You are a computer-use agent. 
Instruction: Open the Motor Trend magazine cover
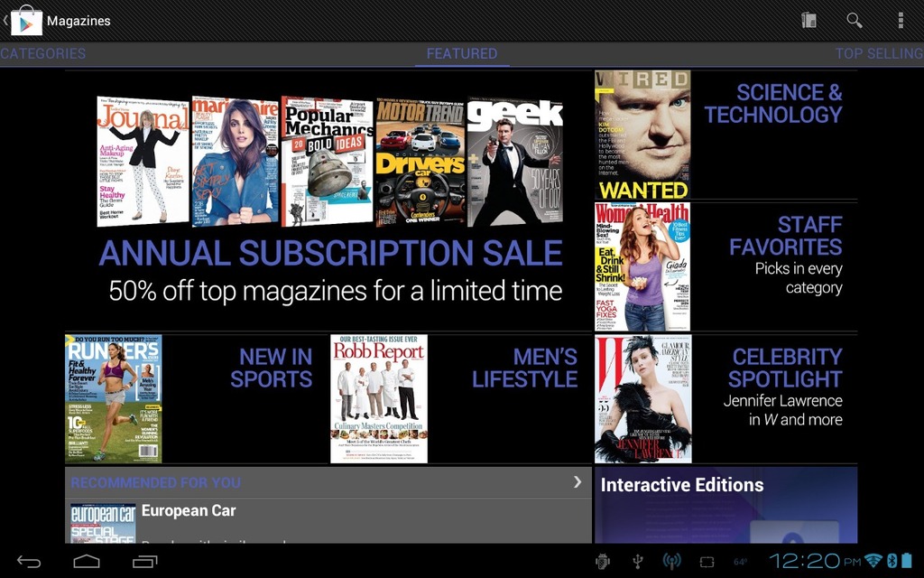tap(420, 161)
